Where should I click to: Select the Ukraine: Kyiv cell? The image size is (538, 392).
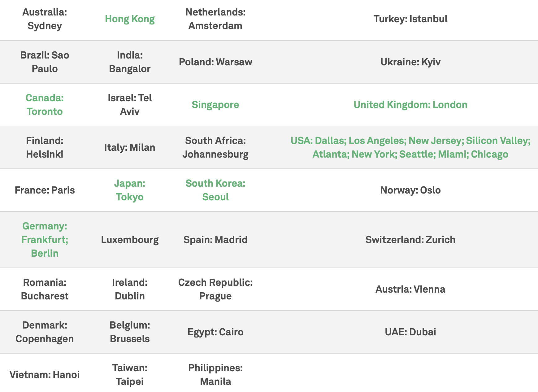pos(410,62)
